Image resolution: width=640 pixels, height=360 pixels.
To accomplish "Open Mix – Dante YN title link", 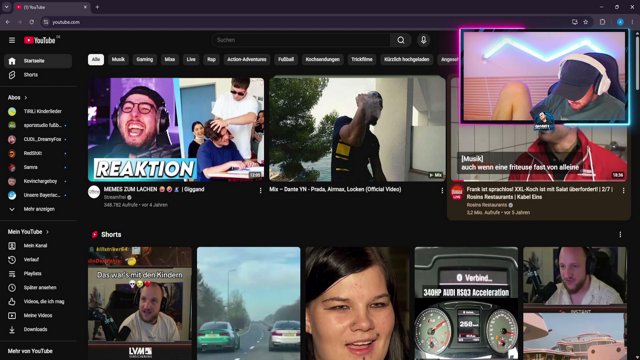I will tap(335, 189).
